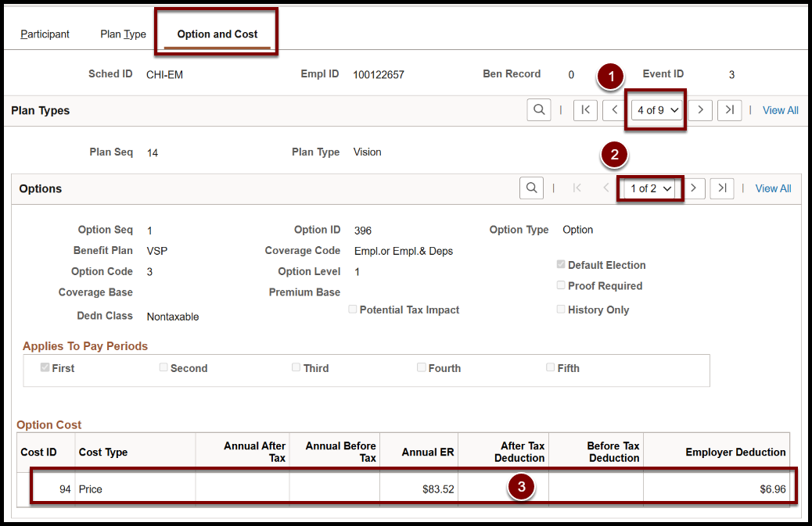Screen dimensions: 812x526
Task: Open the Plan Types search icon
Action: click(541, 110)
